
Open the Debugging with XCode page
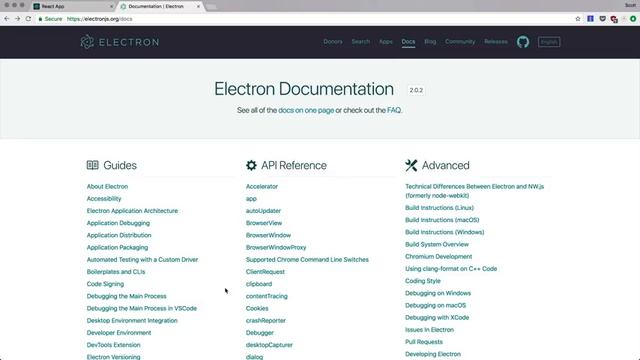437,318
